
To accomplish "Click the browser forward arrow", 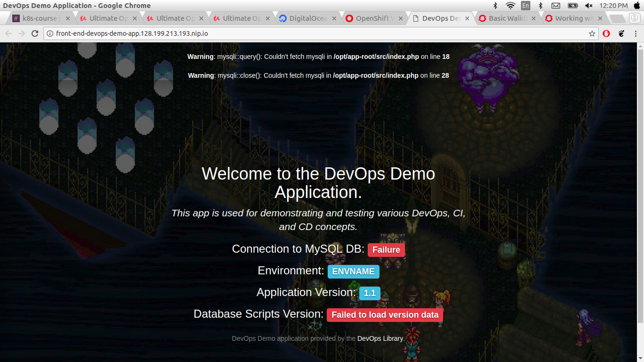I will [22, 33].
